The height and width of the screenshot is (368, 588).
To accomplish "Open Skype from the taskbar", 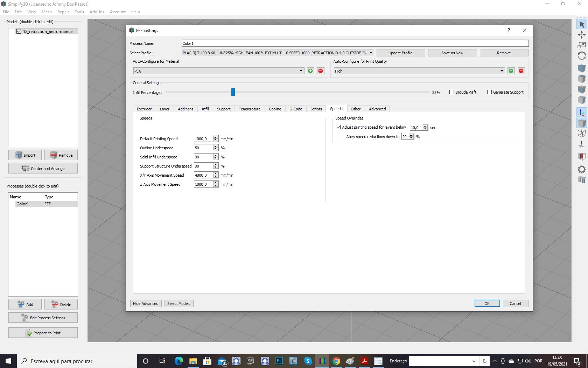I will 308,361.
